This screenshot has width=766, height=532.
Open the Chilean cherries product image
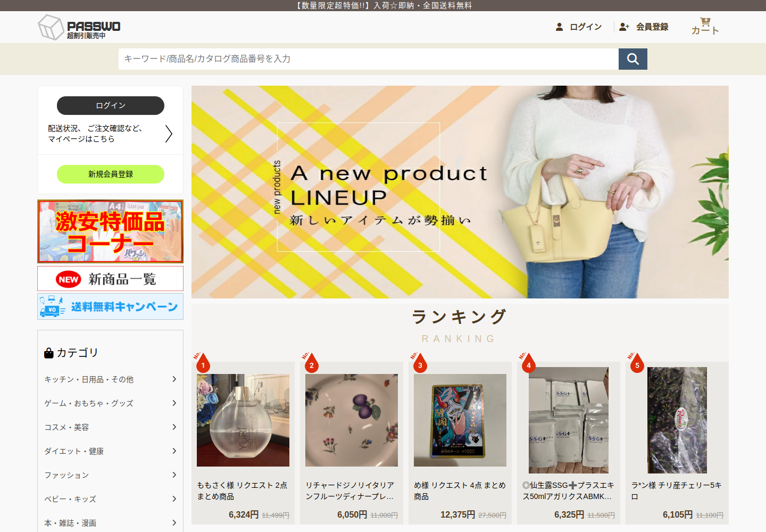point(677,420)
